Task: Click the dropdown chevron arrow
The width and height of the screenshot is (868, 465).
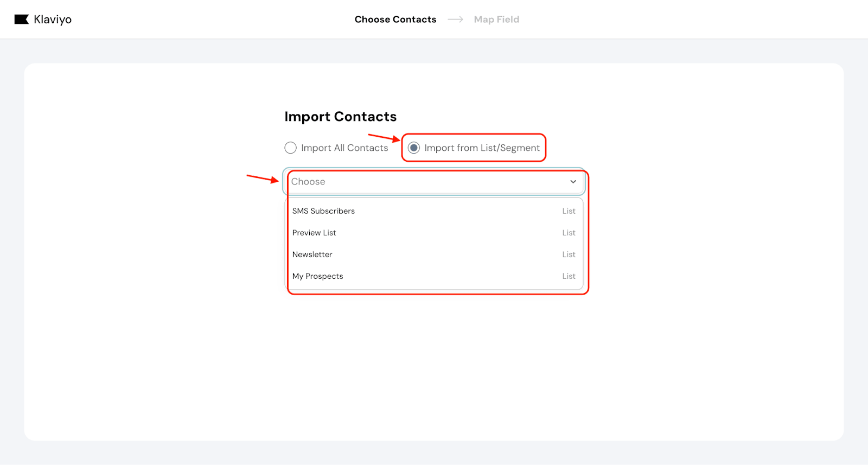Action: [573, 182]
